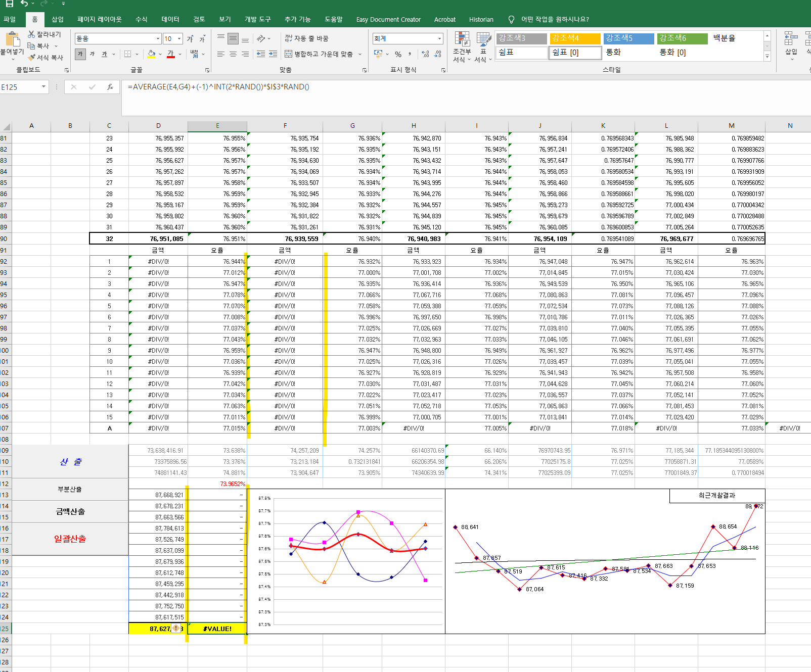The width and height of the screenshot is (811, 672).
Task: Click the Paste (붙여넣기) clipboard icon
Action: tap(13, 39)
